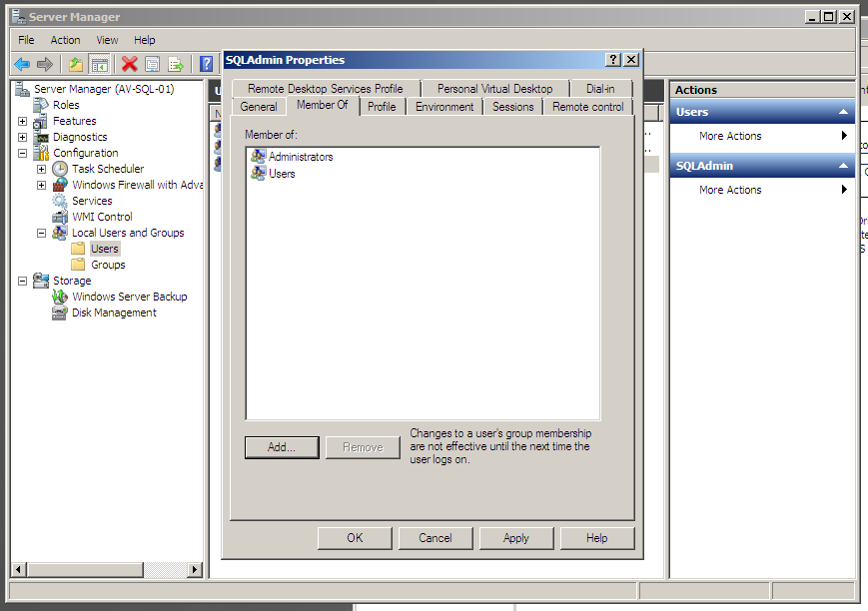This screenshot has height=611, width=868.
Task: Click the Cancel button
Action: [x=435, y=538]
